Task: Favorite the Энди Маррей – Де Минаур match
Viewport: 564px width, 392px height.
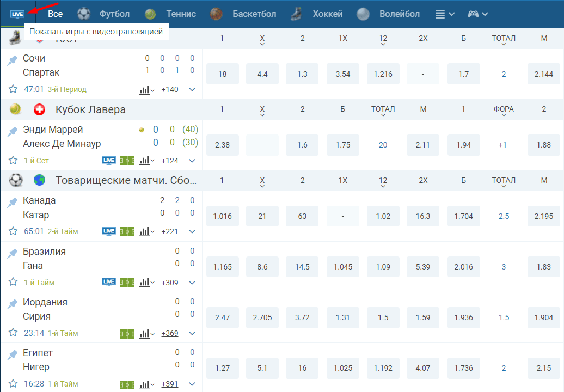Action: (x=13, y=160)
